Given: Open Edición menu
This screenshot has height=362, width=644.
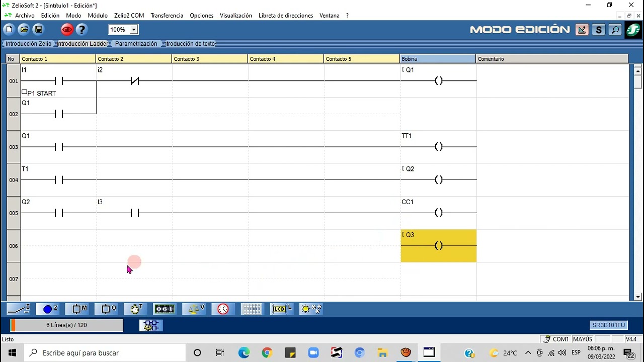Looking at the screenshot, I should click(x=50, y=16).
